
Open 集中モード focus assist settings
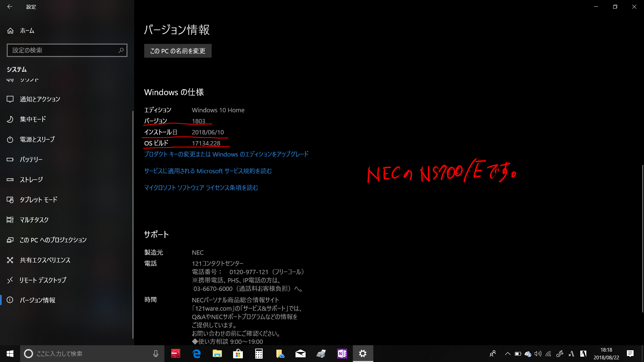point(33,119)
